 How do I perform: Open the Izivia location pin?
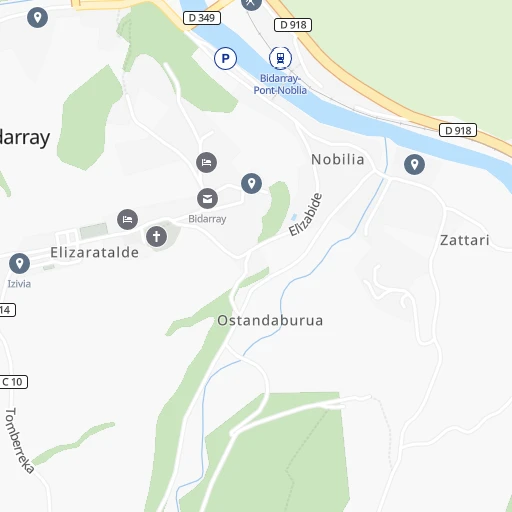[19, 264]
